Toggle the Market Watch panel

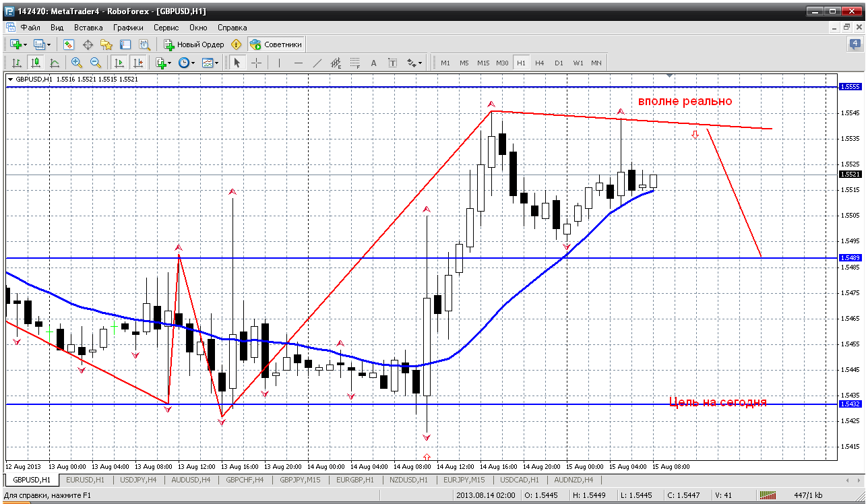(69, 44)
